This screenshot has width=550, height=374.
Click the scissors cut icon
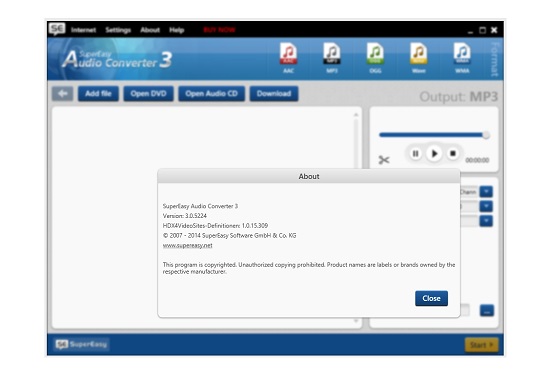[384, 160]
